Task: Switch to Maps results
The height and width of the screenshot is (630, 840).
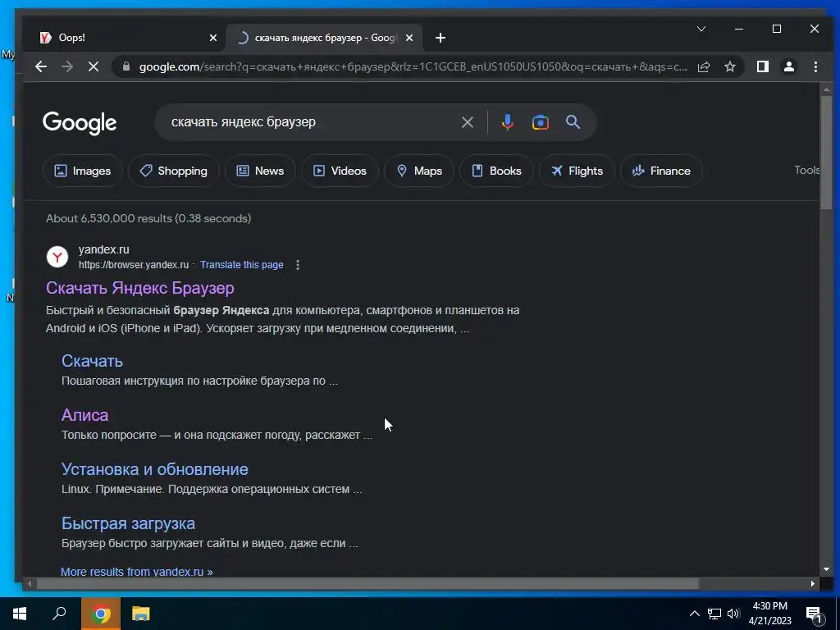Action: 419,171
